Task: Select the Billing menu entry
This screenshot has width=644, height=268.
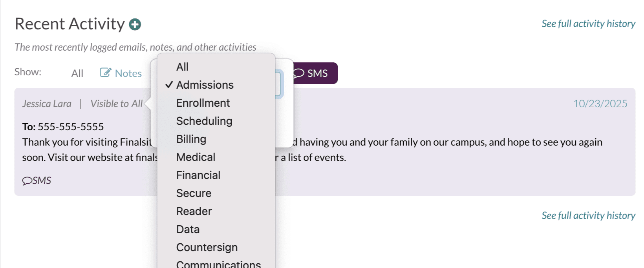Action: coord(191,139)
